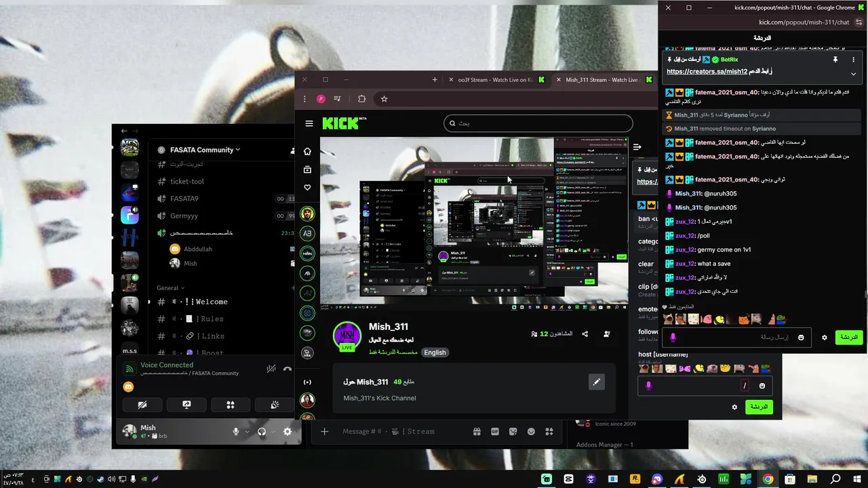Screen dimensions: 868x488
Task: Open Discord user settings gear
Action: [288, 432]
